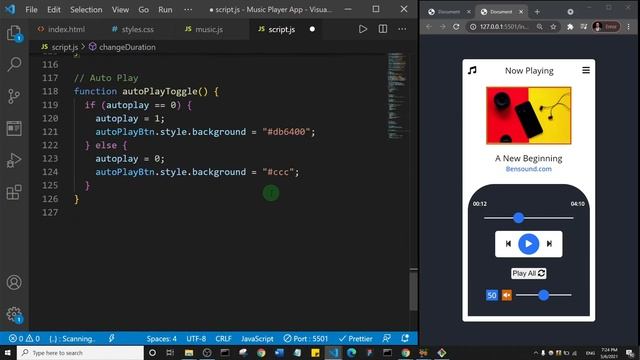This screenshot has height=360, width=640.
Task: Open the Edit menu
Action: tap(53, 9)
